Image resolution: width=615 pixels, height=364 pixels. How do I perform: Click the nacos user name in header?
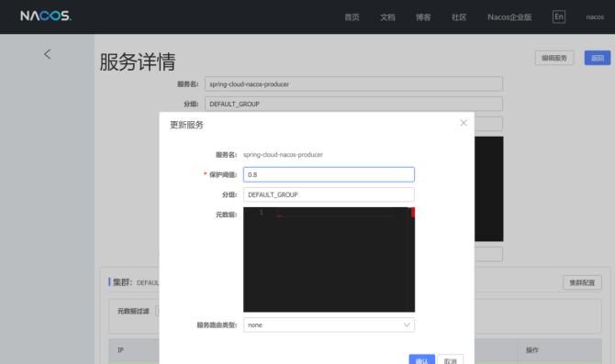(595, 17)
